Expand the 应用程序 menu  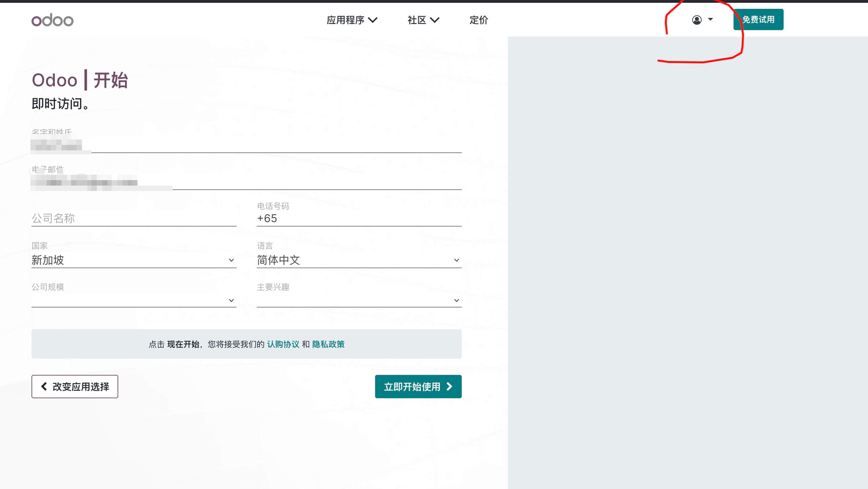(352, 20)
